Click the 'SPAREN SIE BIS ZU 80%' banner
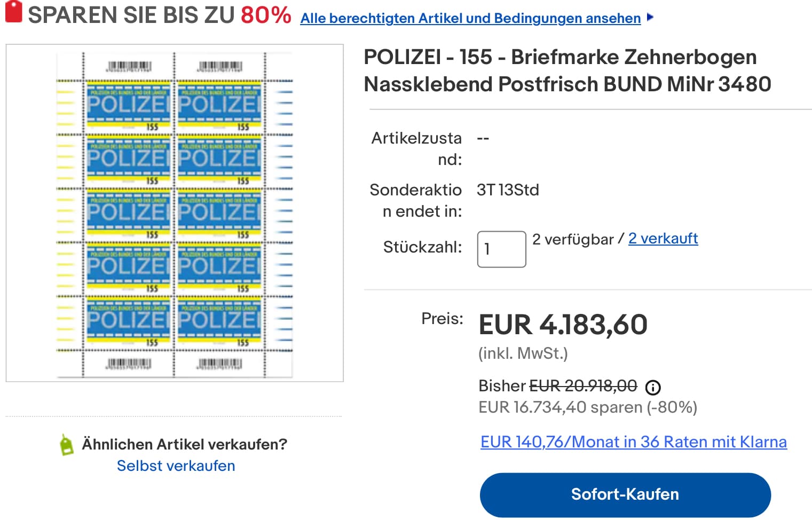Screen dimensions: 812x520 point(159,15)
